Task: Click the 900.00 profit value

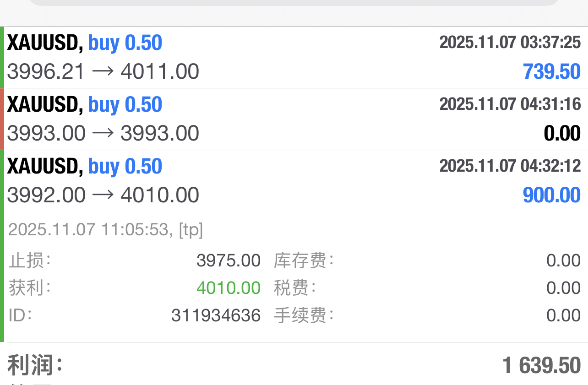Action: pyautogui.click(x=551, y=195)
